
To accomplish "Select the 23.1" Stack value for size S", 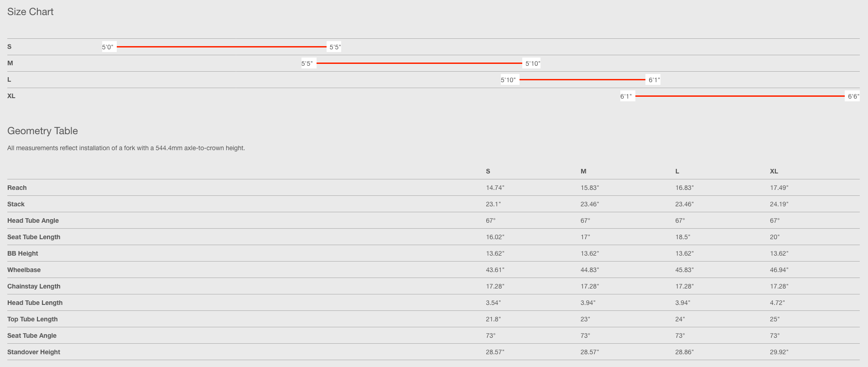I will pos(493,204).
